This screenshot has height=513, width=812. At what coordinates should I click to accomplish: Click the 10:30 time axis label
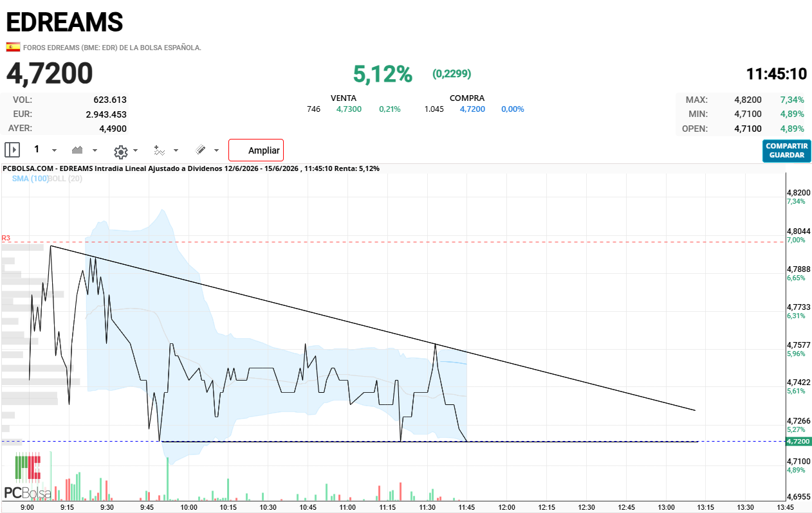(268, 507)
